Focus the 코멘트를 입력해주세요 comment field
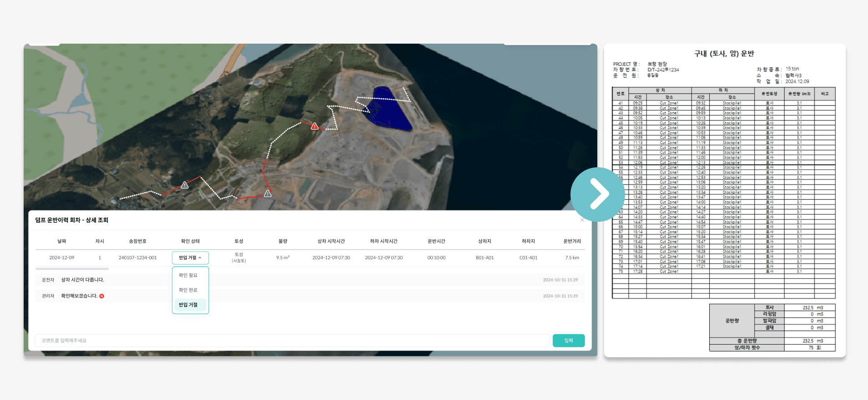The image size is (868, 400). (x=291, y=340)
